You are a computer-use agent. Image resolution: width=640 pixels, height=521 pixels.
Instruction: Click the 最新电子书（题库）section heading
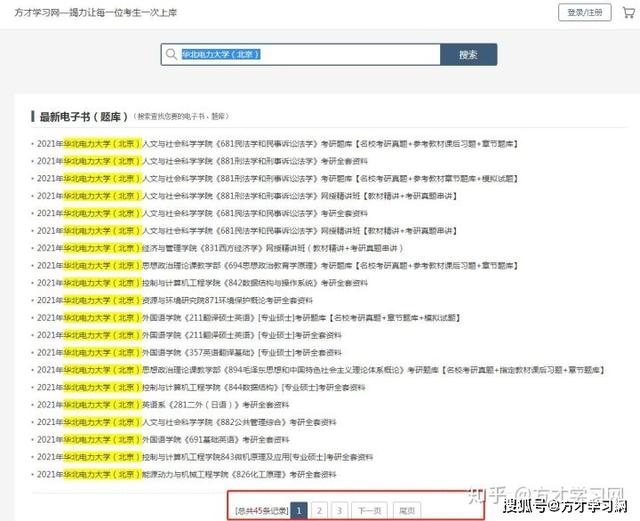pyautogui.click(x=83, y=116)
